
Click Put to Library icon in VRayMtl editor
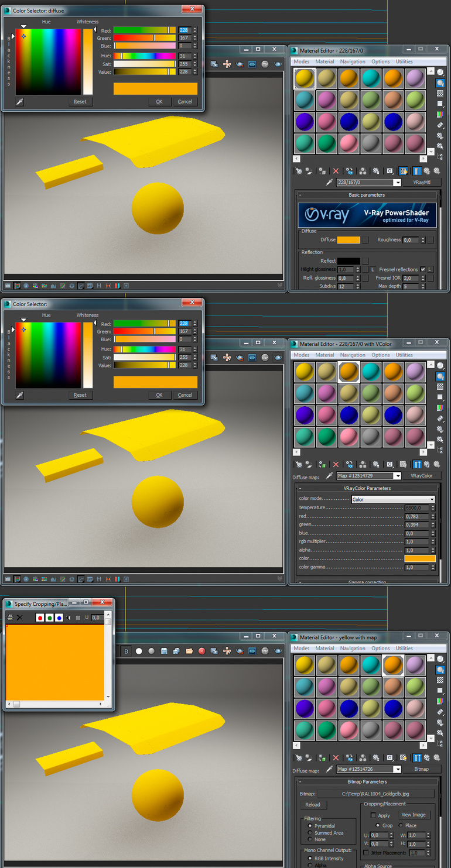coord(376,171)
